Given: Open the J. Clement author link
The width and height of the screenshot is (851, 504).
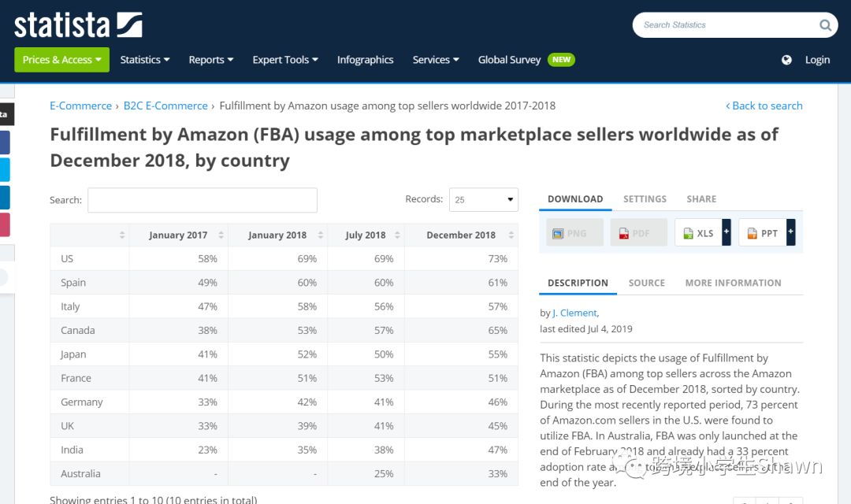Looking at the screenshot, I should (575, 313).
